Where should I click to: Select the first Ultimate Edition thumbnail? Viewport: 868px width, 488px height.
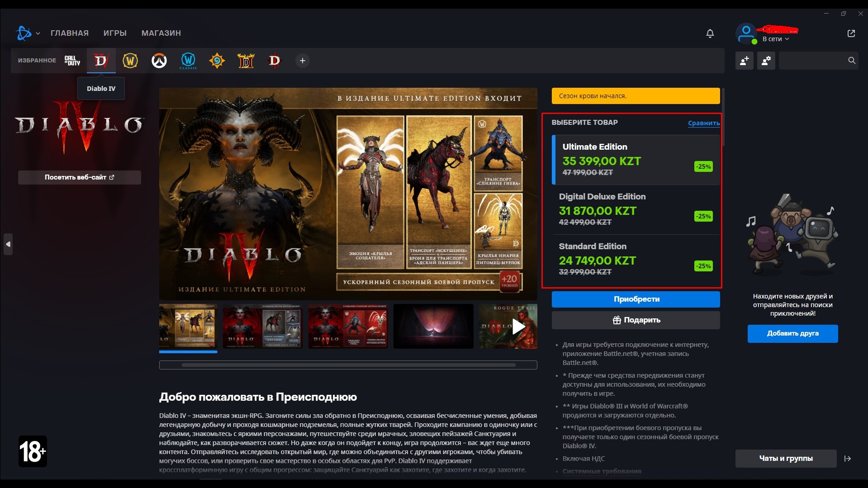pyautogui.click(x=188, y=327)
